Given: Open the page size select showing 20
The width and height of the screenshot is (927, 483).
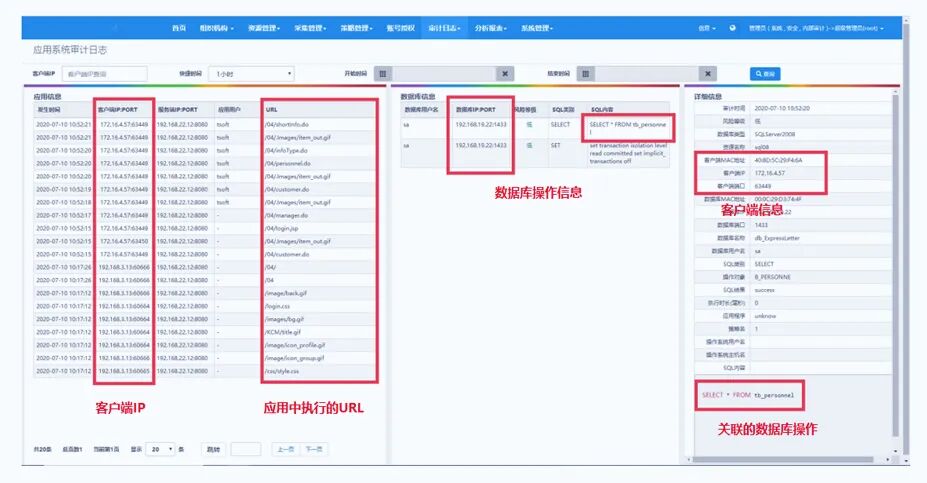Looking at the screenshot, I should click(160, 449).
